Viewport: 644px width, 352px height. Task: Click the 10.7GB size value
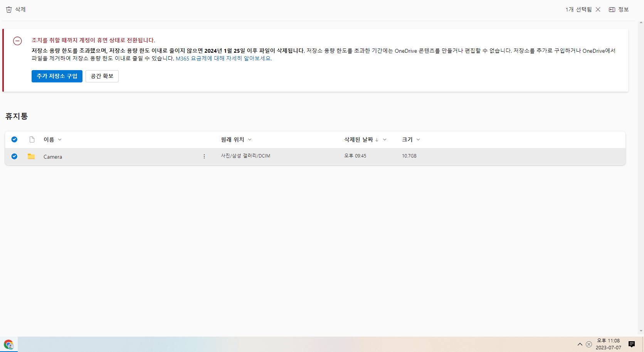[409, 156]
